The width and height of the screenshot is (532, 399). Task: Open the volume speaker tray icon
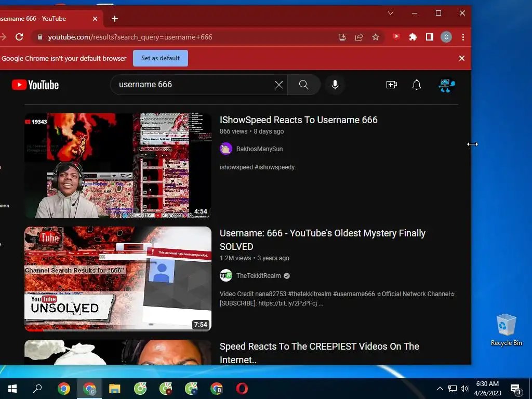click(464, 389)
